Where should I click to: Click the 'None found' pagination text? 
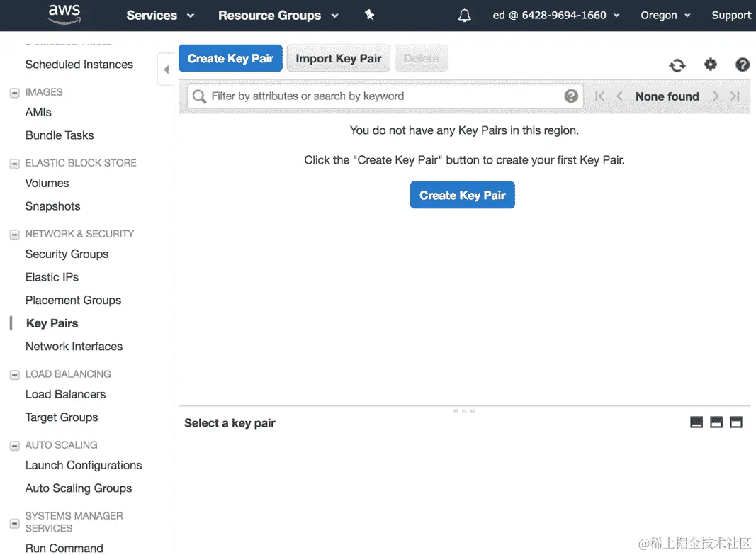click(x=667, y=96)
